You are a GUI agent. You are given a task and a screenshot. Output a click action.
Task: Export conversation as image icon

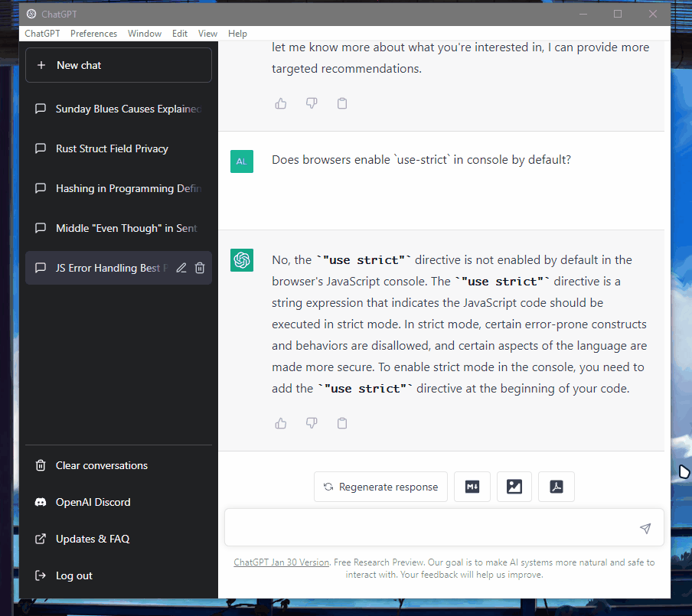pyautogui.click(x=514, y=487)
